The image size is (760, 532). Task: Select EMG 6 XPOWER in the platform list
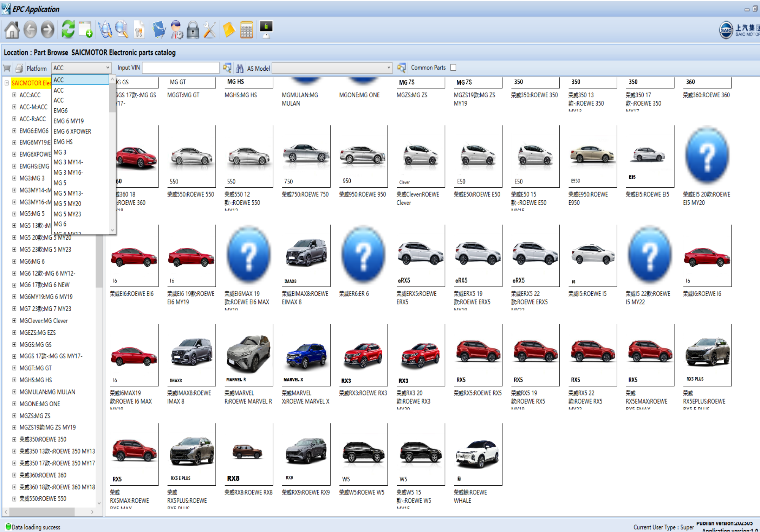click(72, 131)
